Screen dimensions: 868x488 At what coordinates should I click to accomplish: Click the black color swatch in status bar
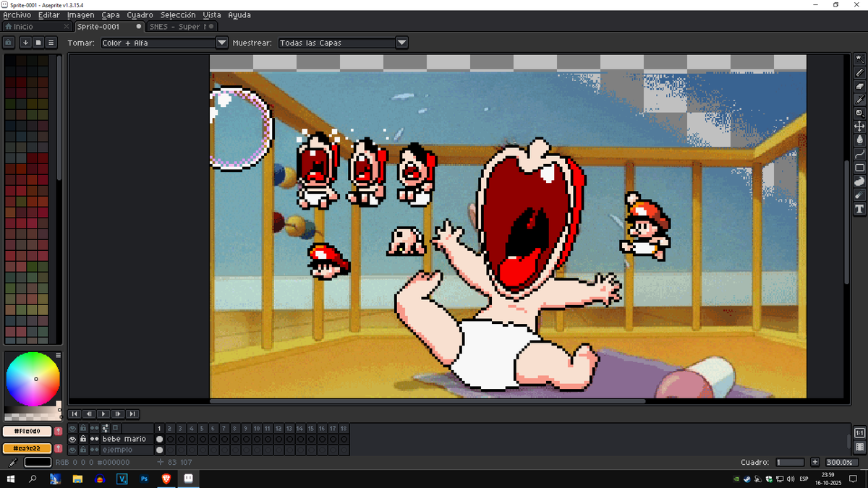coord(38,463)
